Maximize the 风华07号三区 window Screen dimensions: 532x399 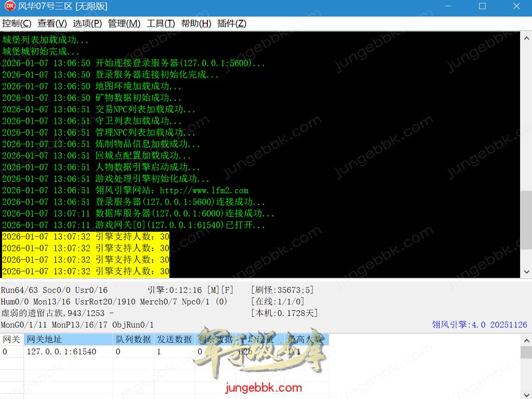pyautogui.click(x=482, y=7)
